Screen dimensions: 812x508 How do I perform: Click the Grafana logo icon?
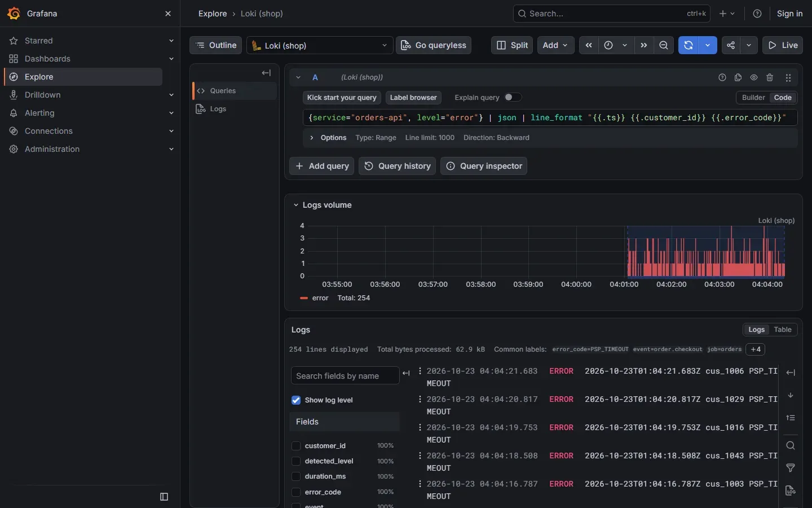click(14, 14)
